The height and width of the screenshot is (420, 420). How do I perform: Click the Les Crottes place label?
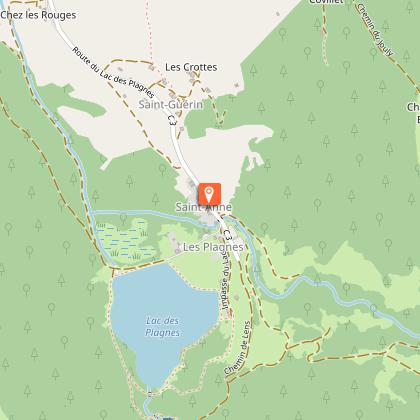(191, 67)
